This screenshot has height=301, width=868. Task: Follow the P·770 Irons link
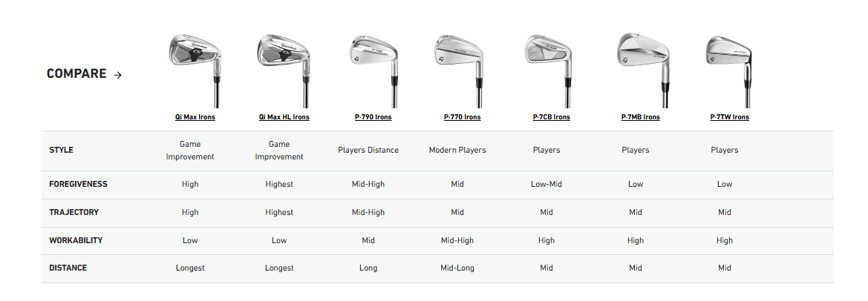pos(463,117)
